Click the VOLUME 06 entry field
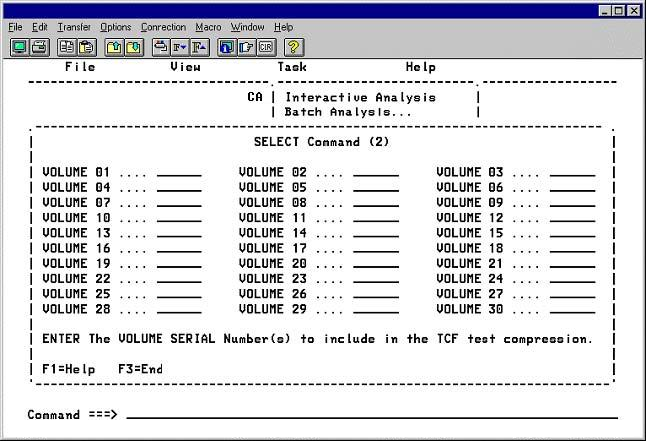 [572, 188]
